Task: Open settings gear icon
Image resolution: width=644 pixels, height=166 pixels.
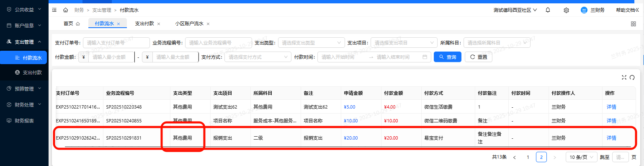Action: (x=566, y=10)
